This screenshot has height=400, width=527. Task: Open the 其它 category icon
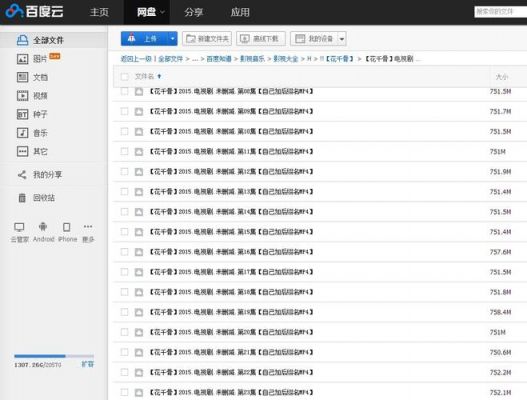[x=23, y=151]
